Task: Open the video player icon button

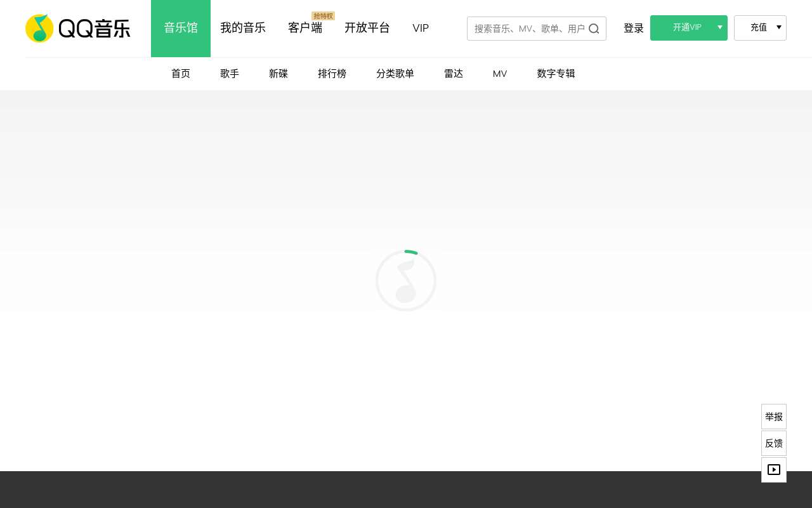Action: [774, 470]
